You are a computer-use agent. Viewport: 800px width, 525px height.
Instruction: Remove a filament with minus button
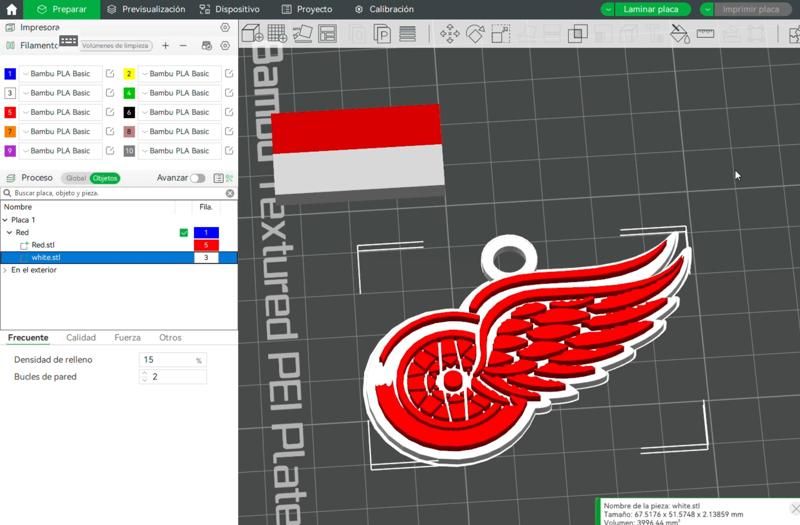(x=183, y=46)
